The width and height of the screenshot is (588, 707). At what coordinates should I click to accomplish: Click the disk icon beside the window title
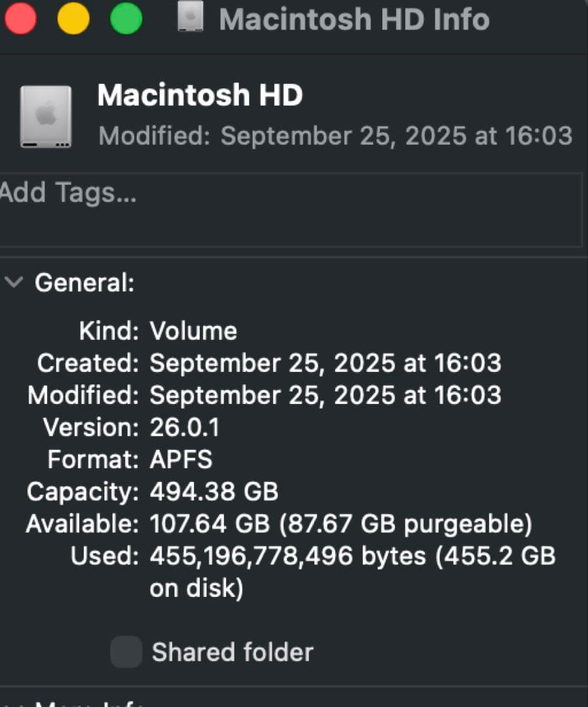pos(191,18)
